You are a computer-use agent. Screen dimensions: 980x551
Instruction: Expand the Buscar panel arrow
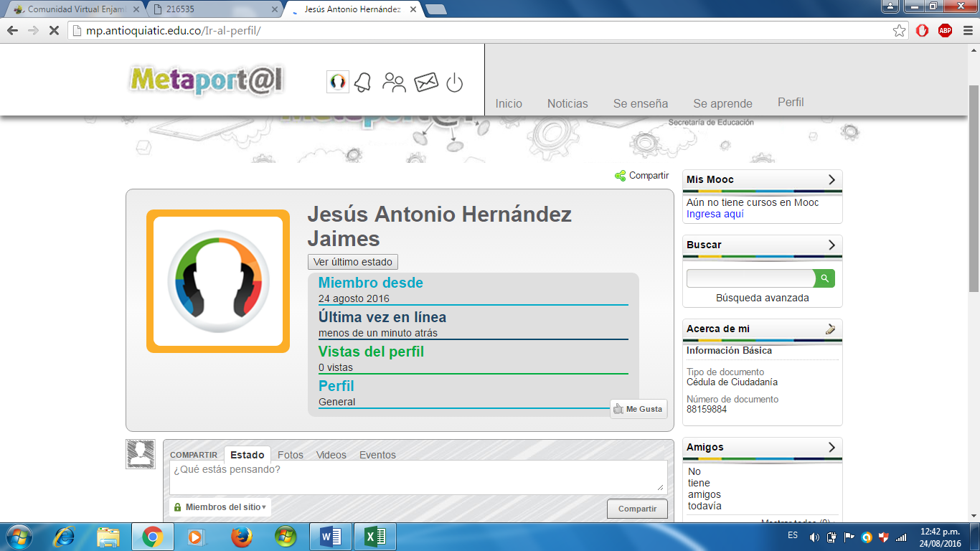pyautogui.click(x=831, y=245)
